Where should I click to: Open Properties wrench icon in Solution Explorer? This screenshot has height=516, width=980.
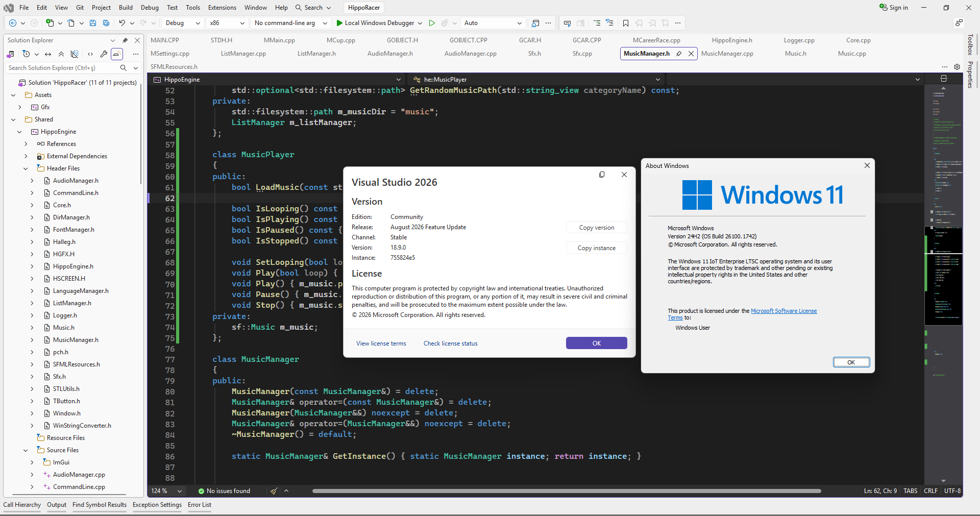tap(104, 54)
